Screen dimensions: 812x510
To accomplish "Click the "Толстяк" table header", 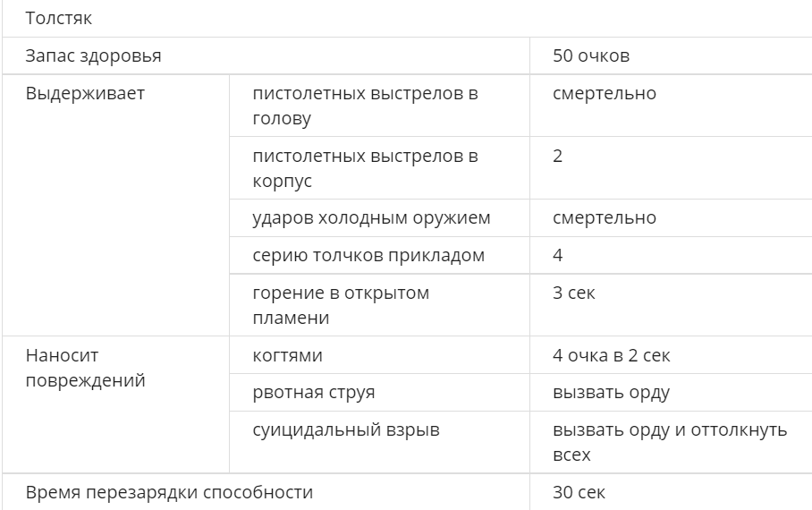I will 59,18.
